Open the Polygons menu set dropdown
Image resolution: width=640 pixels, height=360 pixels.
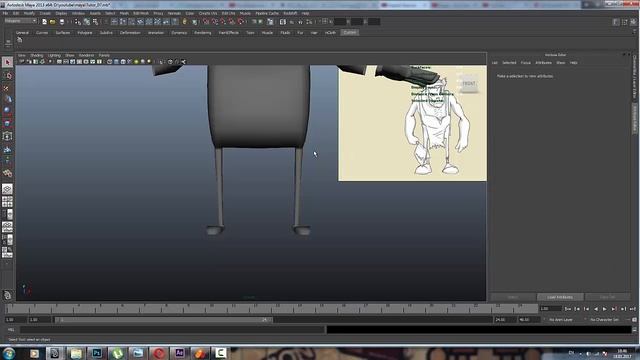coord(20,21)
